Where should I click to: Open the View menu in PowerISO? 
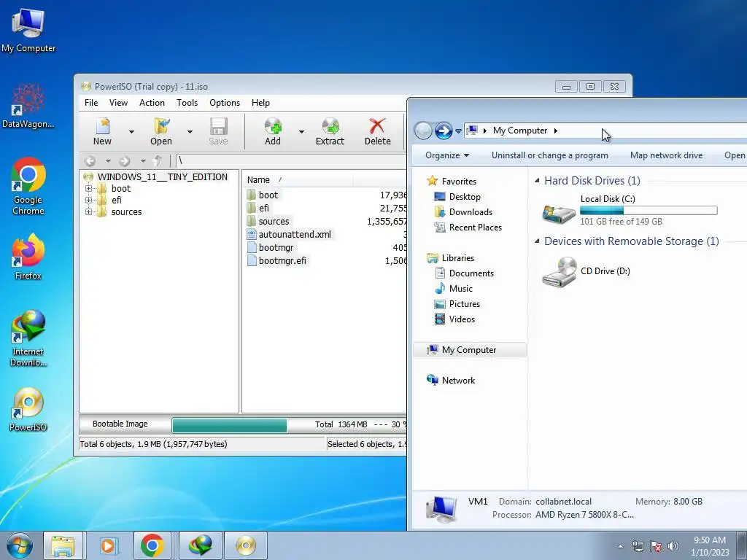pos(118,103)
